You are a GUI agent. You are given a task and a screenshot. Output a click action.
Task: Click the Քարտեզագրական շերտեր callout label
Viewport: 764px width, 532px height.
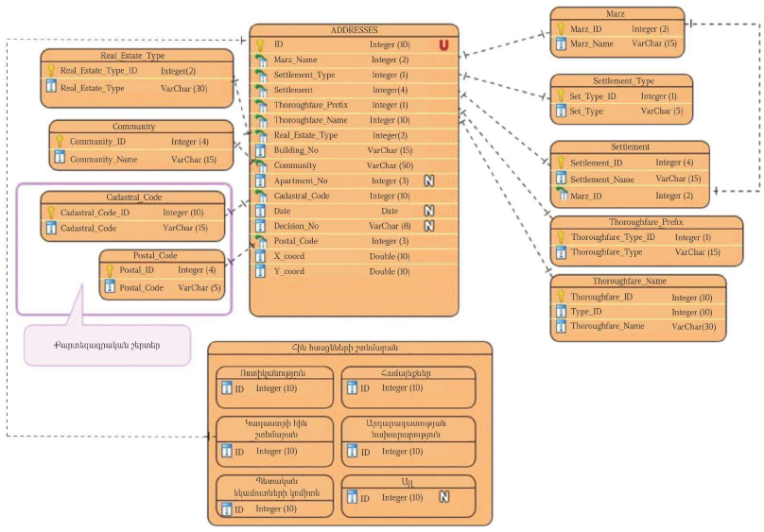click(105, 346)
